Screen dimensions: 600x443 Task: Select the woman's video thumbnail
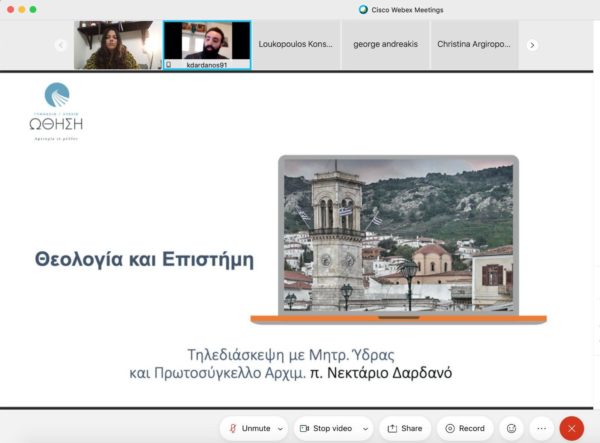point(118,45)
